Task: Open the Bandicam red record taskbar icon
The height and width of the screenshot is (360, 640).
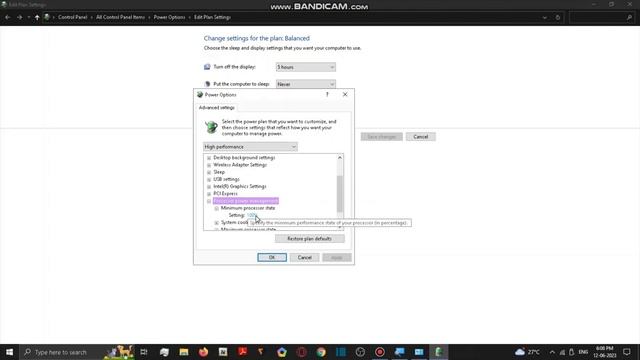Action: (380, 352)
